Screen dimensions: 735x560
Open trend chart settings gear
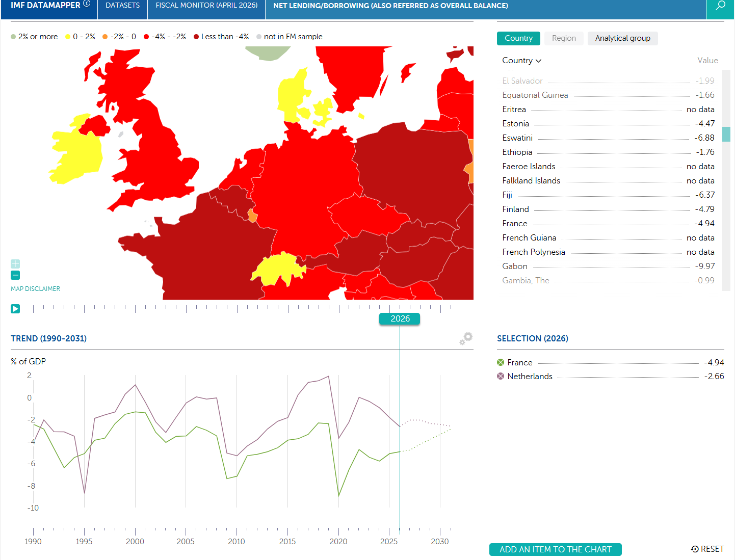tap(466, 338)
